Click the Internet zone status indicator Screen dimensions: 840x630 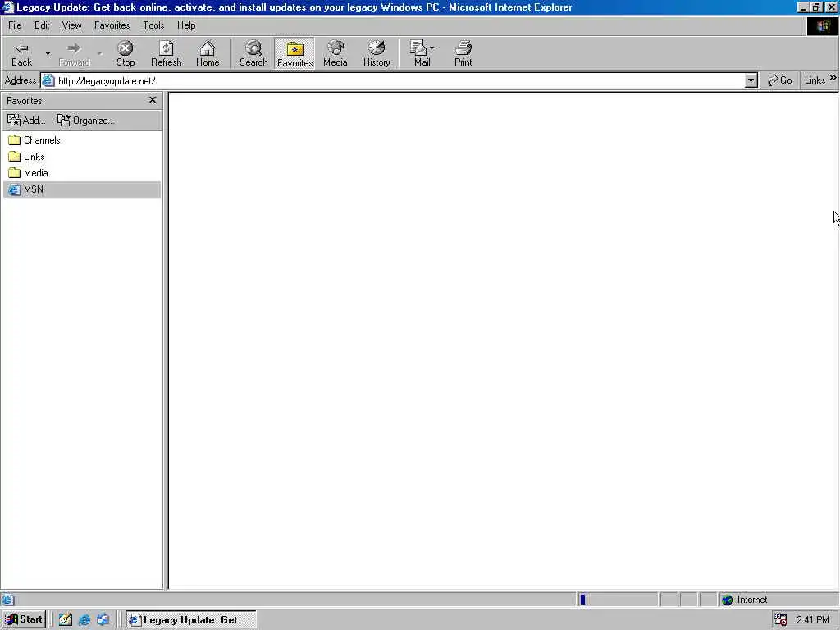(778, 600)
